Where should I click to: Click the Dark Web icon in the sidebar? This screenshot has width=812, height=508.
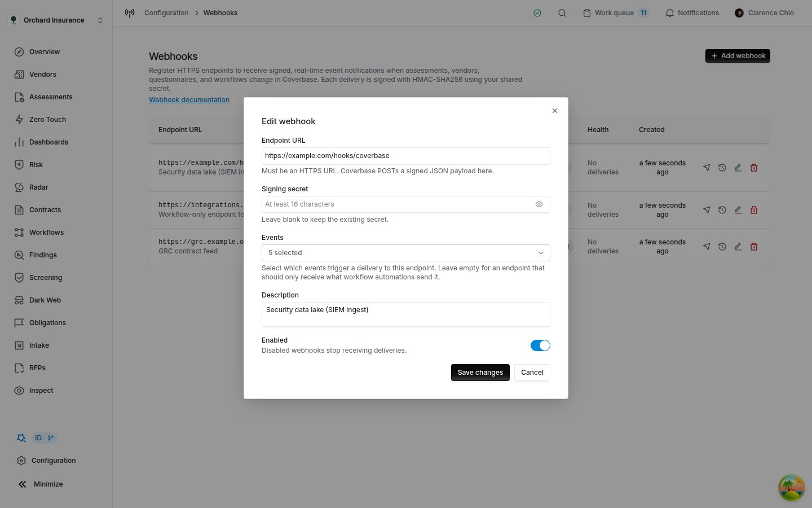coord(19,300)
